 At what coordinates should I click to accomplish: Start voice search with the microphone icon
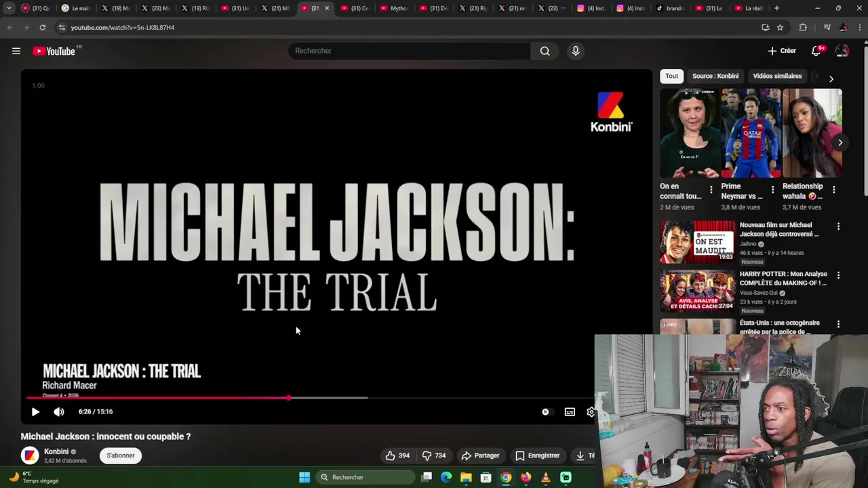point(576,51)
